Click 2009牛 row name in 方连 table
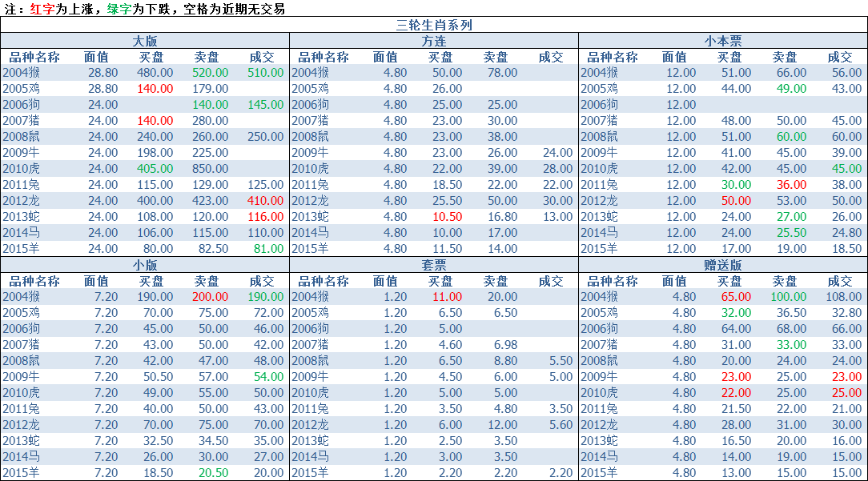 [311, 153]
